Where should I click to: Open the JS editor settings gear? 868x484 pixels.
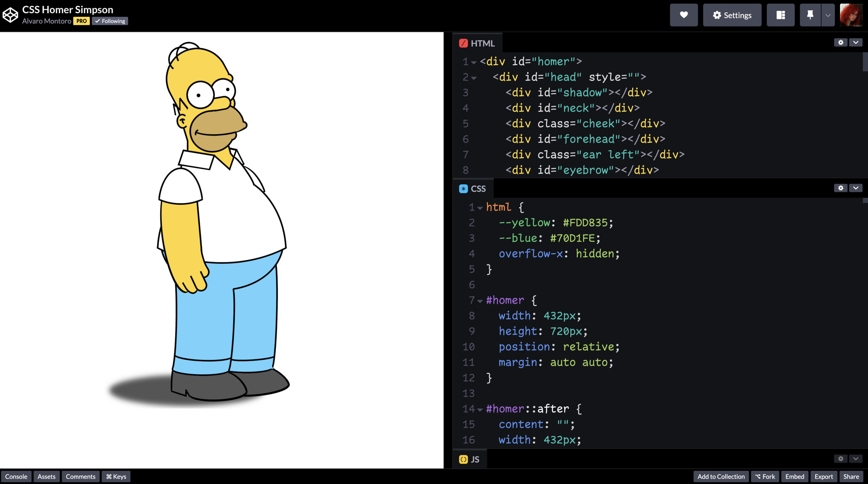pos(840,459)
